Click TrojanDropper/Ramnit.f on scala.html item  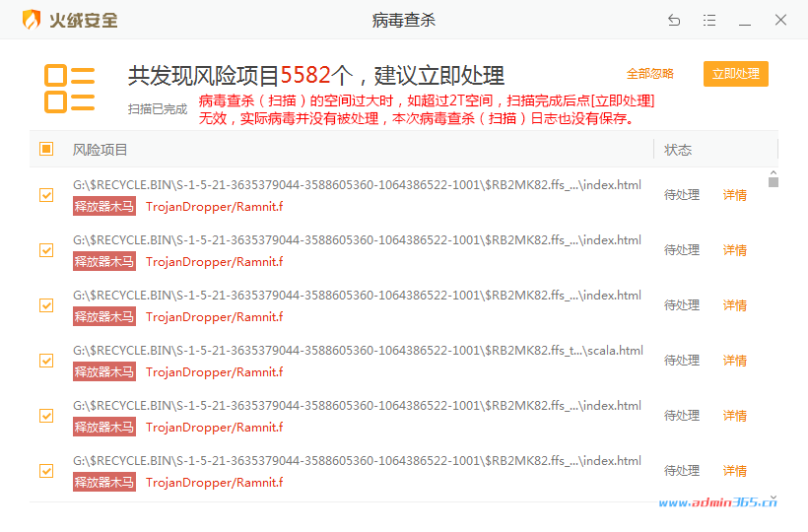coord(215,371)
